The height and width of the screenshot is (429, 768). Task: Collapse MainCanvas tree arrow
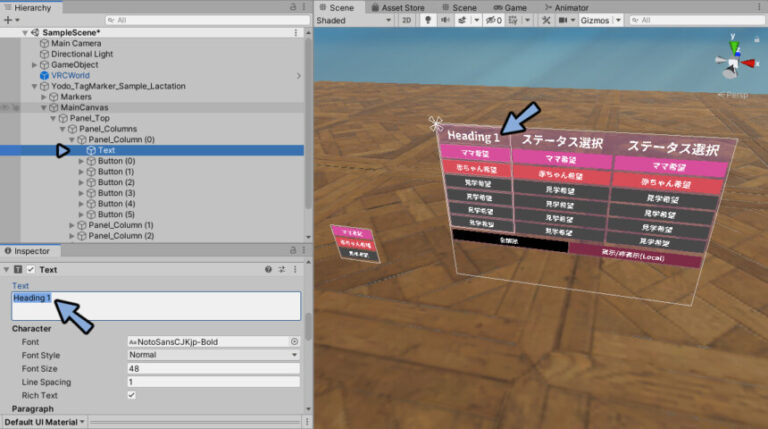(44, 108)
